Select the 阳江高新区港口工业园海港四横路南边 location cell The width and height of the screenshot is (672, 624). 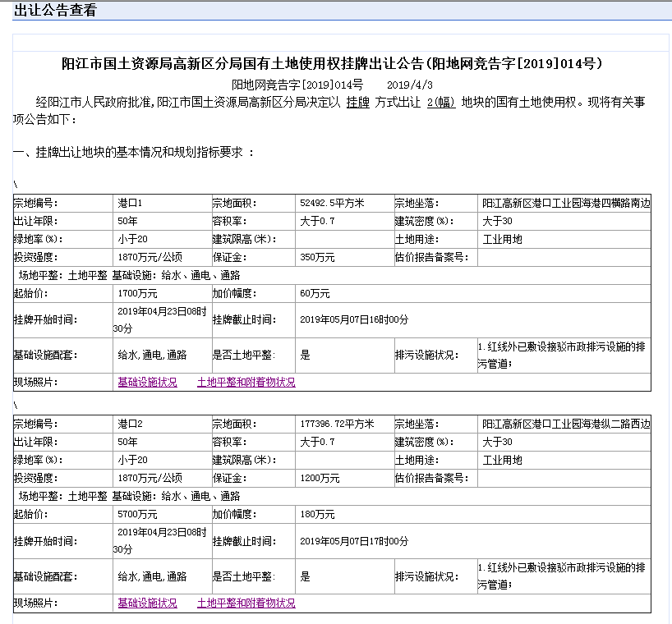point(564,203)
